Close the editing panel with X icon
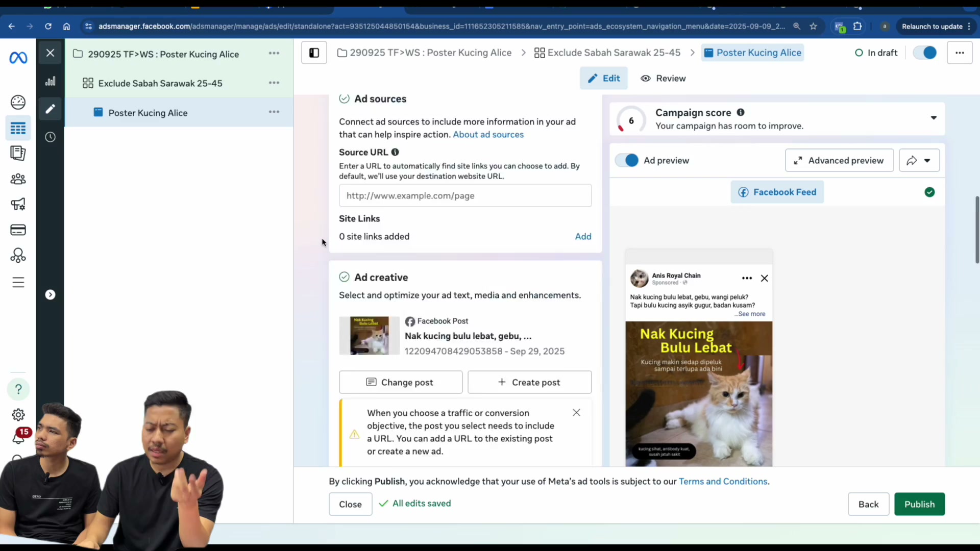980x551 pixels. [x=50, y=53]
